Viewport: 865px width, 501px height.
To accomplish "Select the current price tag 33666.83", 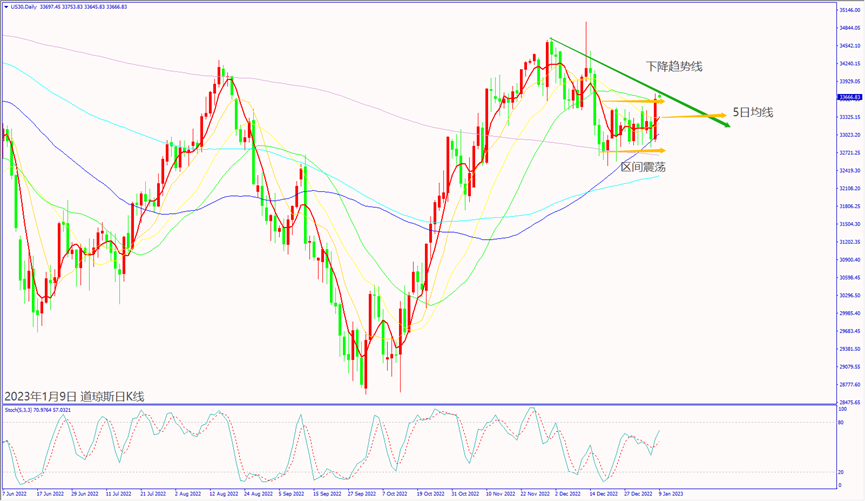I will pyautogui.click(x=849, y=98).
